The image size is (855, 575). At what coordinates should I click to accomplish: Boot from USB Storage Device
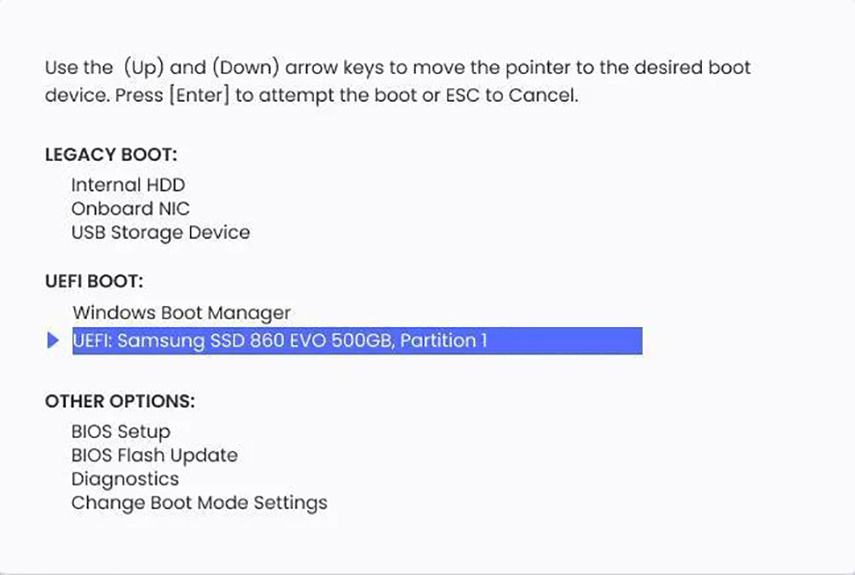click(x=160, y=233)
